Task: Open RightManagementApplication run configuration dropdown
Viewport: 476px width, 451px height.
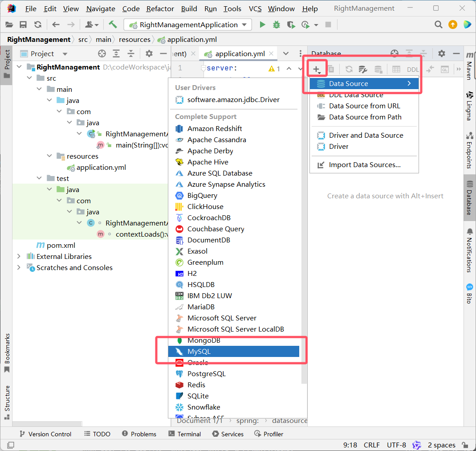Action: pos(188,25)
